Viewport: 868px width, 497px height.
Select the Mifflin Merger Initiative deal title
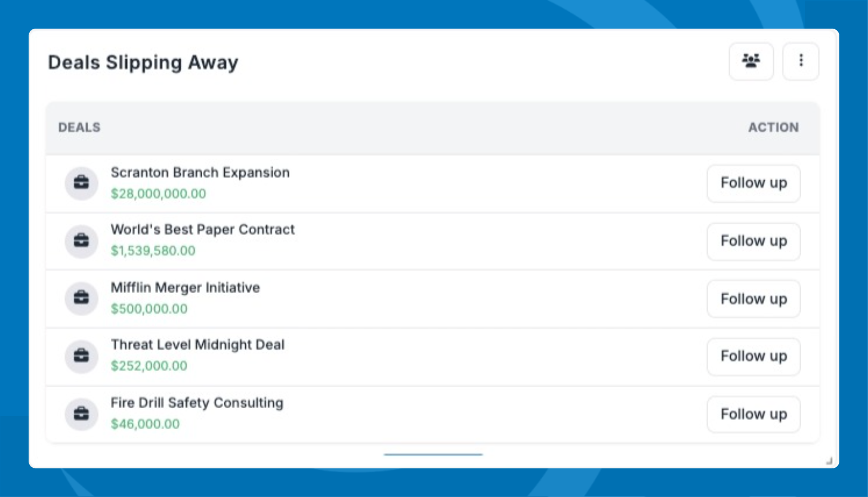coord(185,288)
